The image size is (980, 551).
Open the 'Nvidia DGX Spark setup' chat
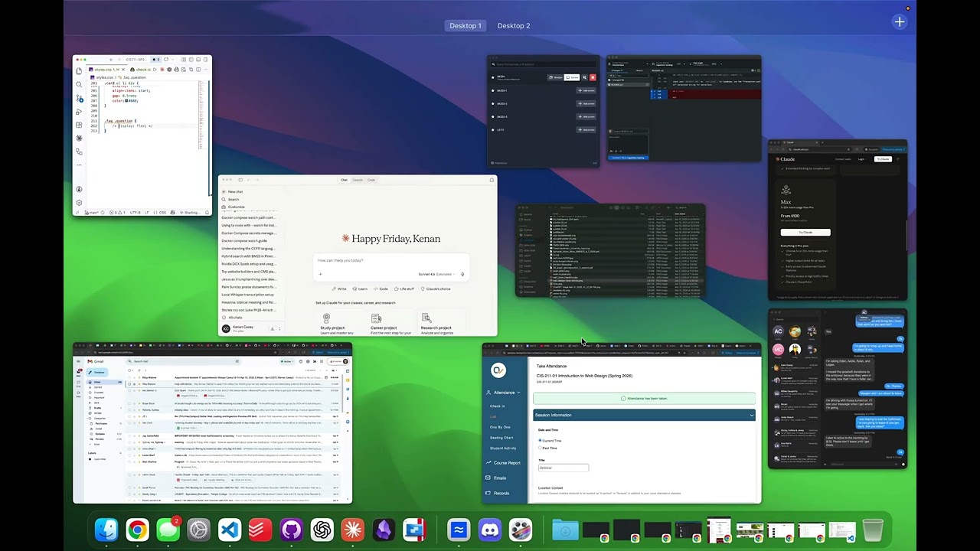pyautogui.click(x=247, y=263)
